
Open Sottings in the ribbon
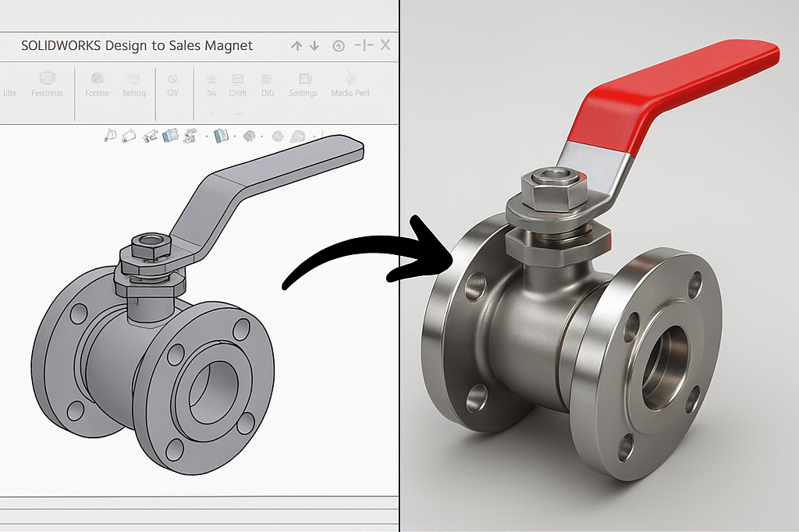[304, 83]
